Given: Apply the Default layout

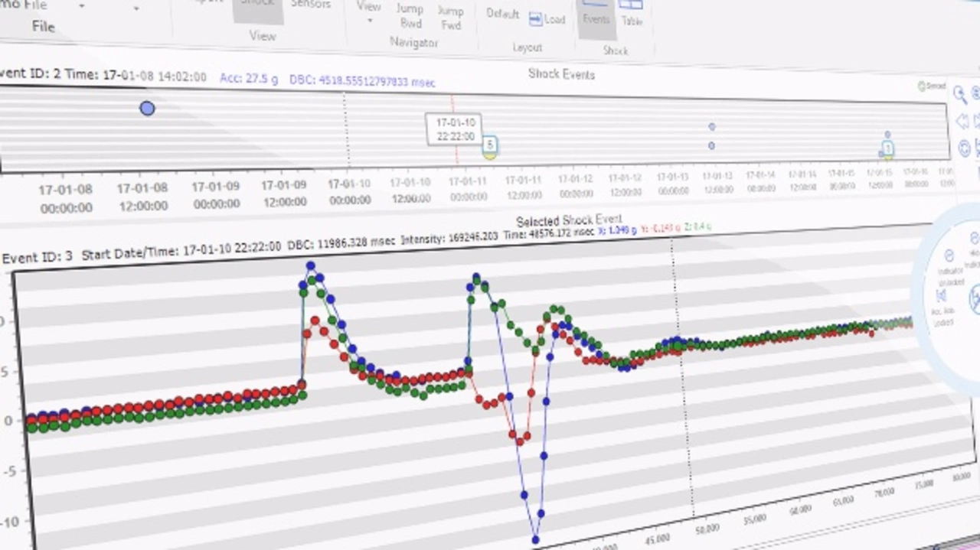Looking at the screenshot, I should (502, 14).
